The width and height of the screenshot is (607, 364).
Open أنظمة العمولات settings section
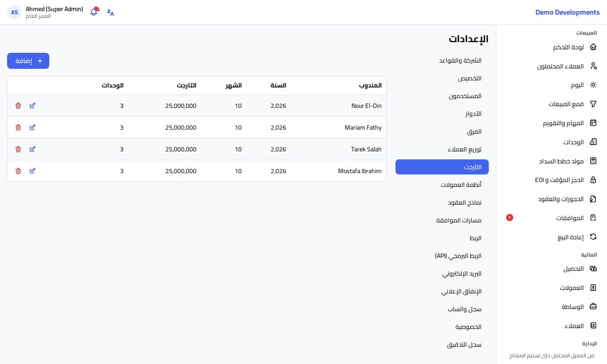[442, 185]
